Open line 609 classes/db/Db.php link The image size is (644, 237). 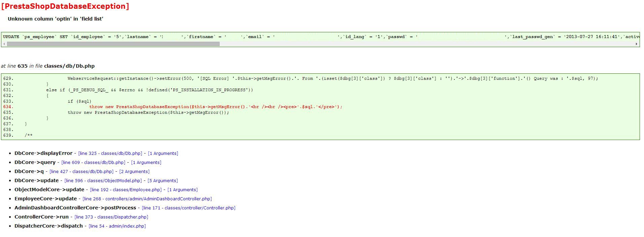[93, 162]
